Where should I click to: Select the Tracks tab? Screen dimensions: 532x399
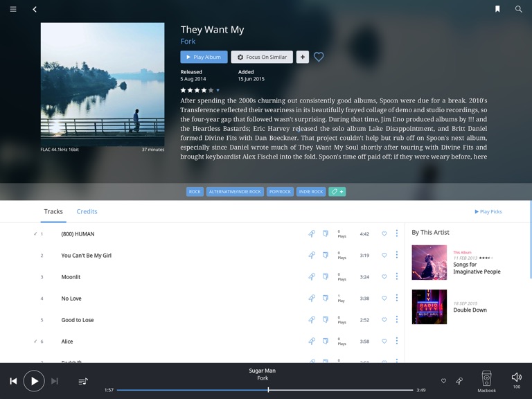[53, 211]
